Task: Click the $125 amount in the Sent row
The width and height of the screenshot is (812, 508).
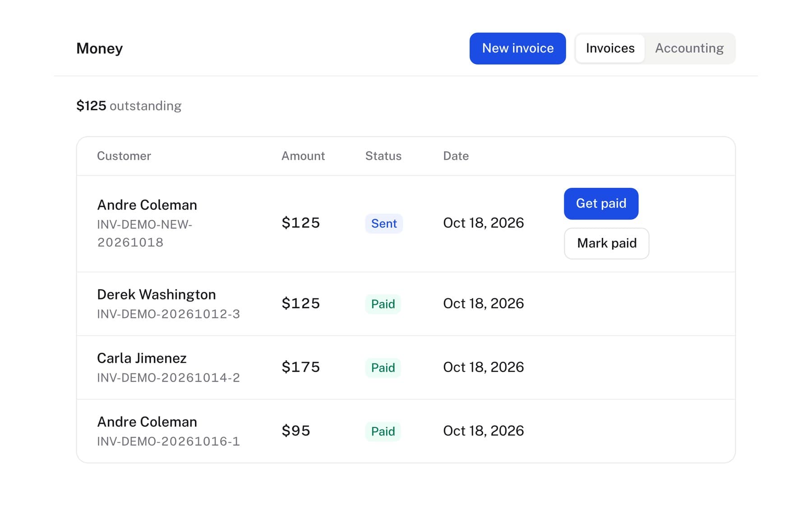Action: point(301,223)
